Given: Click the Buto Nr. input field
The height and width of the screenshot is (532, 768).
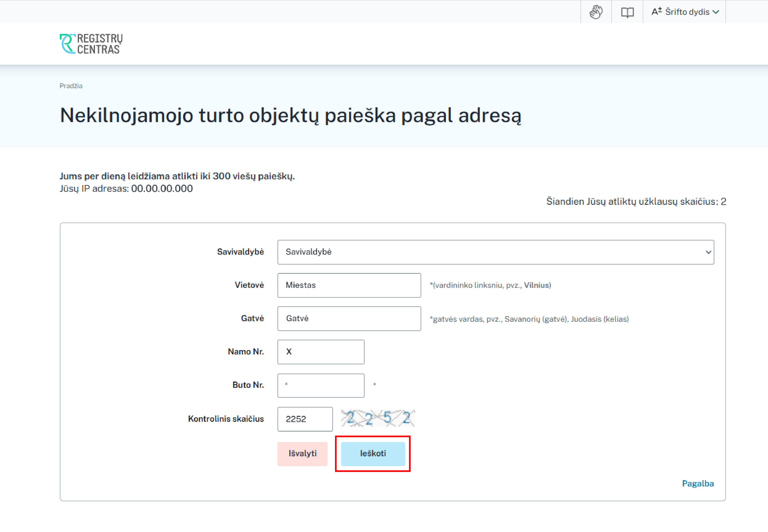Looking at the screenshot, I should coord(321,385).
